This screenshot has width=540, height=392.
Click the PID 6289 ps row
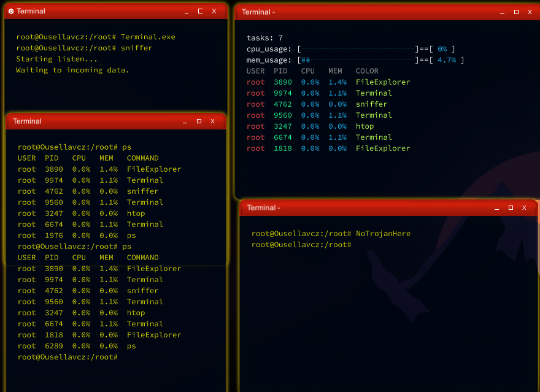point(77,346)
